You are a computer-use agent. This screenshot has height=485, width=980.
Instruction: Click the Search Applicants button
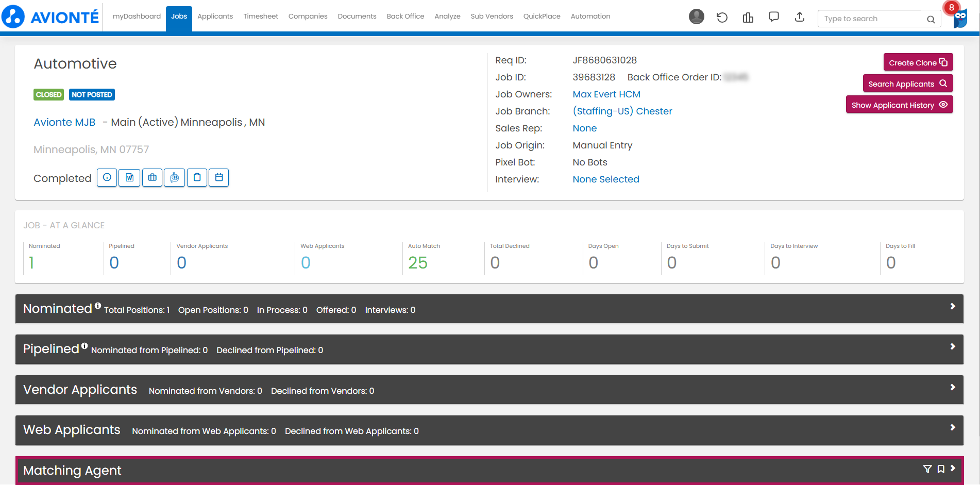coord(908,83)
